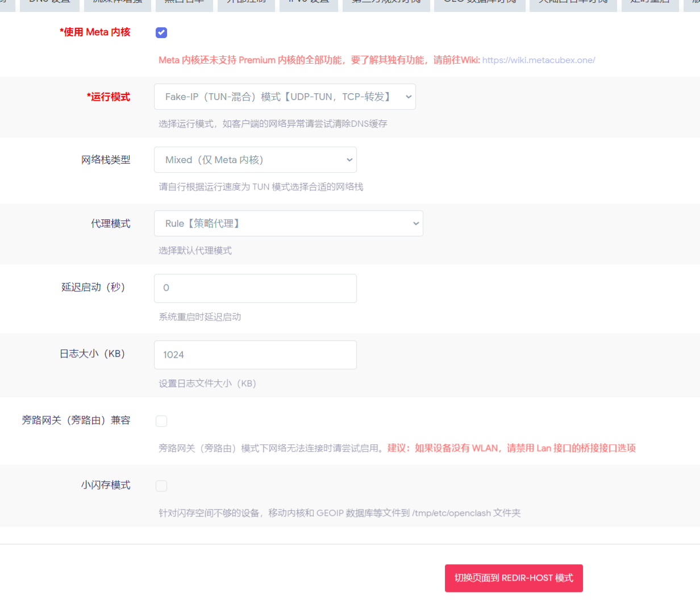Click the 日志大小 (KB) input box
This screenshot has width=700, height=613.
[255, 355]
